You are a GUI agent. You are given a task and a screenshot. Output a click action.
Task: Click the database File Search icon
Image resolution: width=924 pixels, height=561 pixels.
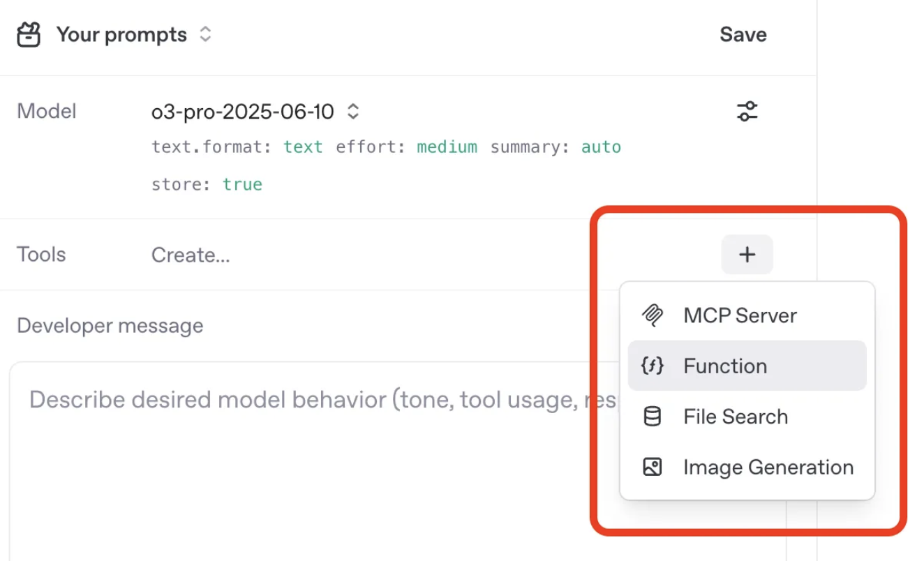pyautogui.click(x=652, y=417)
